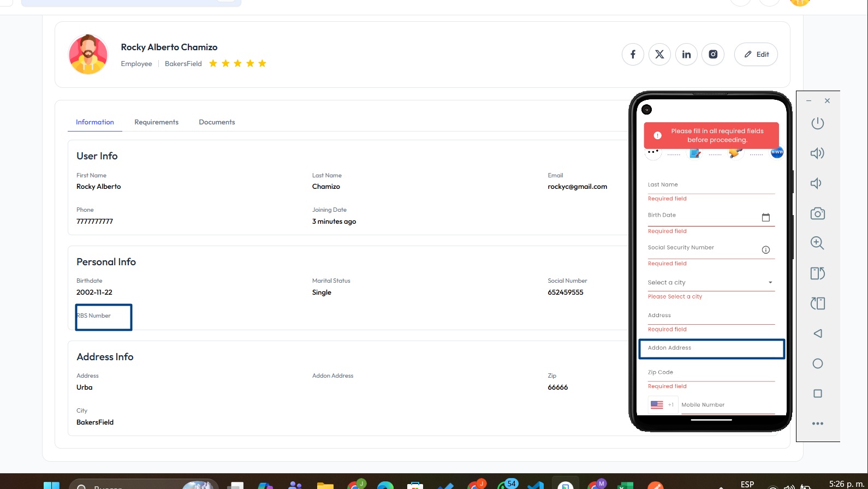Open Birth Date calendar picker icon

coord(765,217)
